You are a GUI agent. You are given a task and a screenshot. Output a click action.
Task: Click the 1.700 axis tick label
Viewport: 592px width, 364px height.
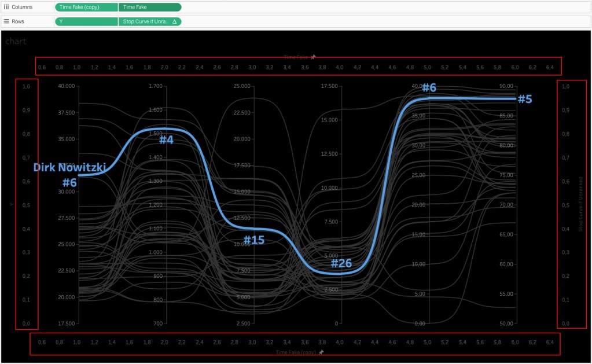coord(156,86)
